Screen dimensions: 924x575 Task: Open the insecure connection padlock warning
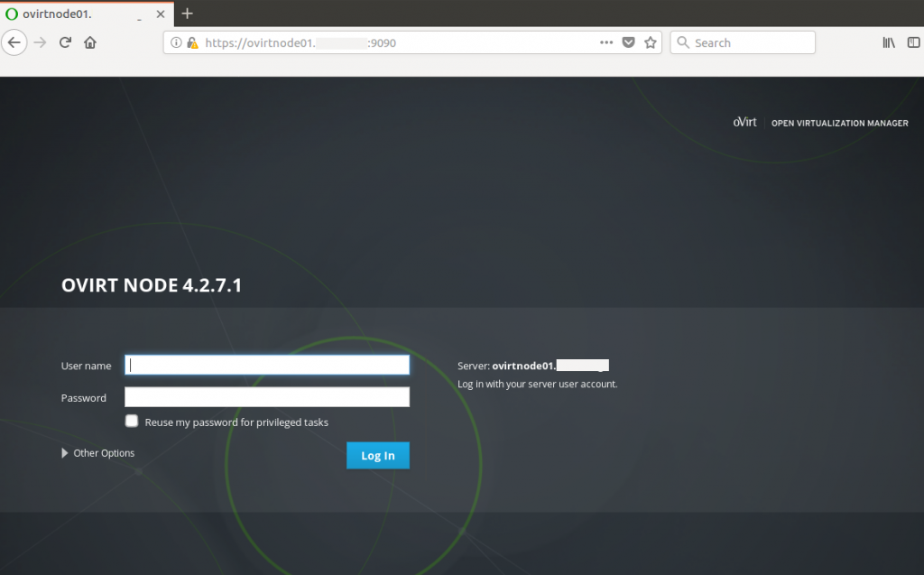click(192, 42)
